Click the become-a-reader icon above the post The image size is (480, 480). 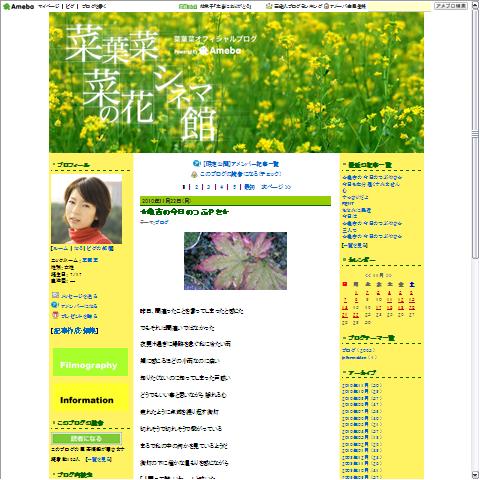click(194, 174)
